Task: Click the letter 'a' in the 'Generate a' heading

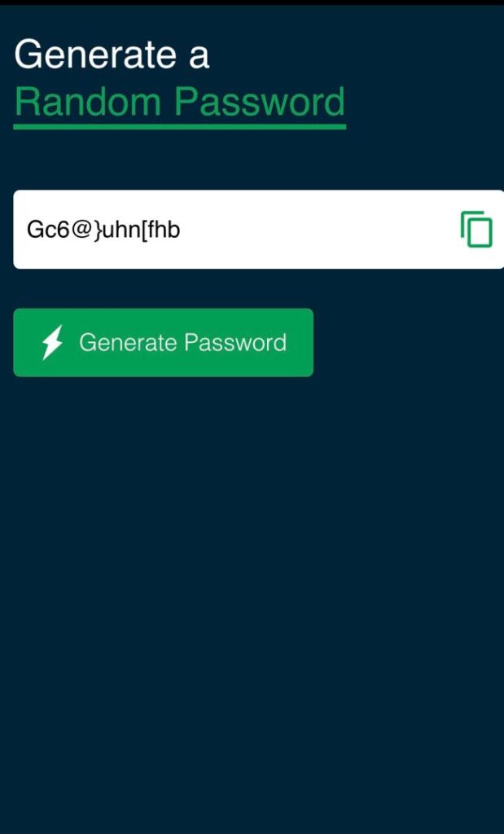Action: pyautogui.click(x=199, y=58)
